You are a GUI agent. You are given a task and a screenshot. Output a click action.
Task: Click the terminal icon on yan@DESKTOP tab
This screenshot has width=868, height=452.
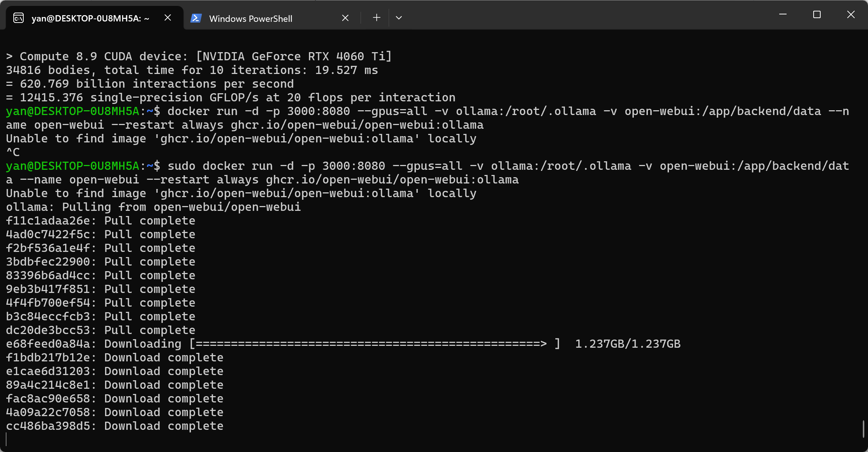(18, 18)
